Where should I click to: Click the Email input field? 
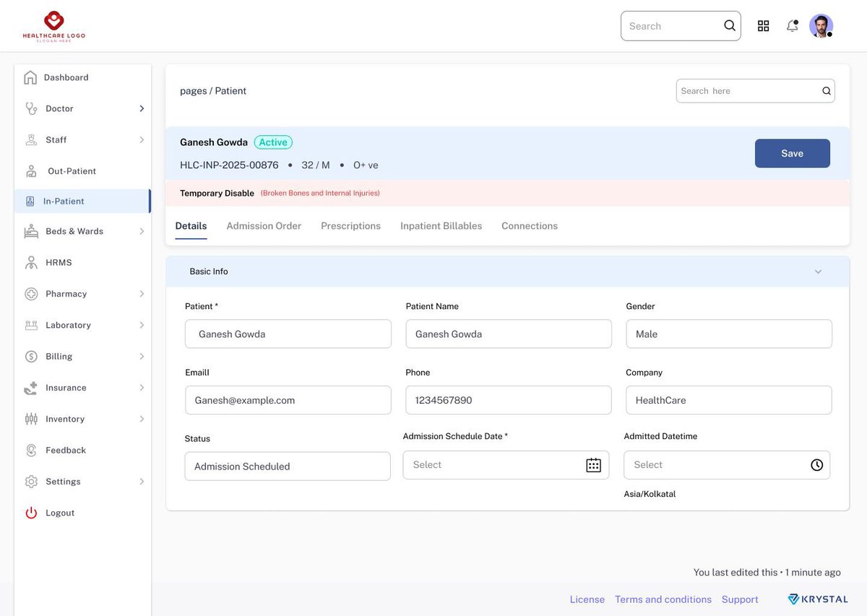tap(288, 400)
